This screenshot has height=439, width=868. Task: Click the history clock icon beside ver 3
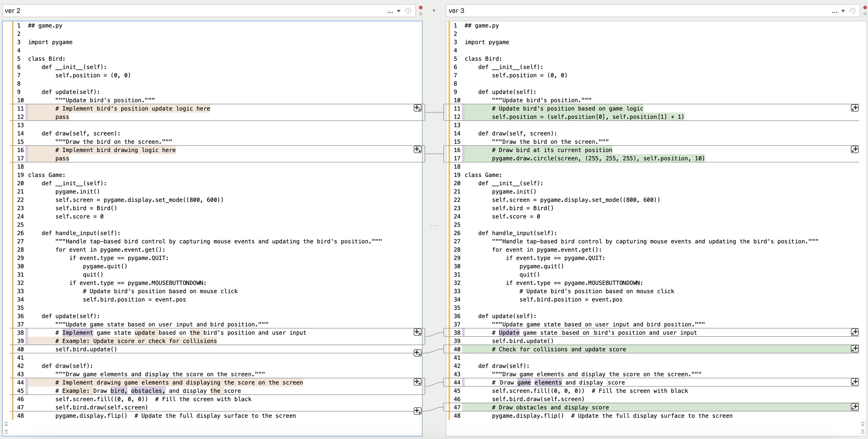pyautogui.click(x=852, y=11)
